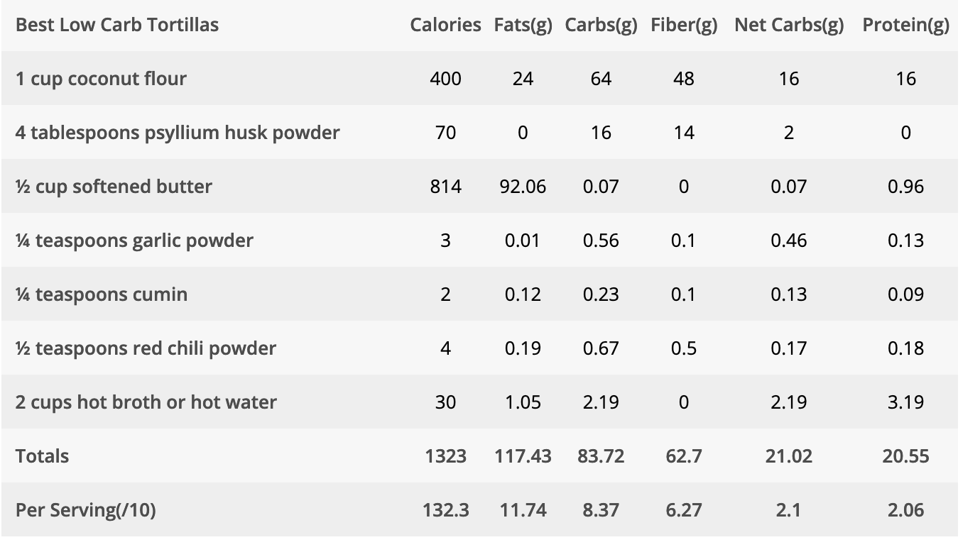
Task: Click the 1 cup coconut flour row
Action: click(x=479, y=78)
